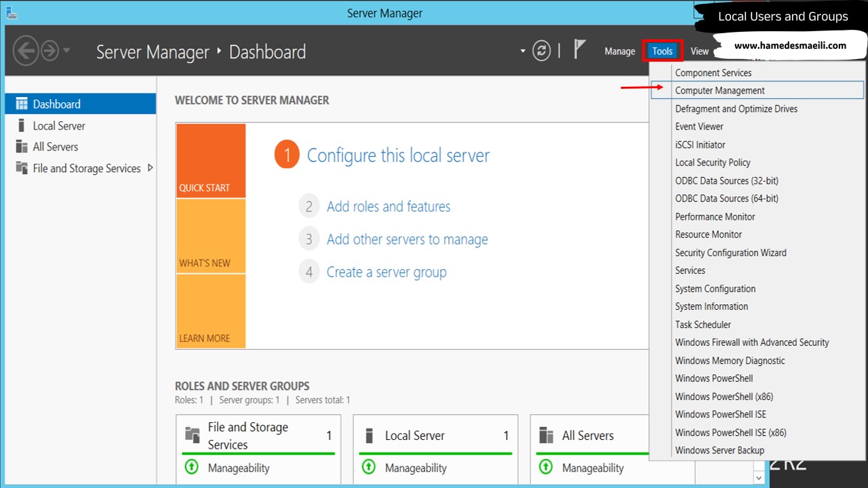Start Security Configuration Wizard
Screen dimensions: 868x488
757,253
